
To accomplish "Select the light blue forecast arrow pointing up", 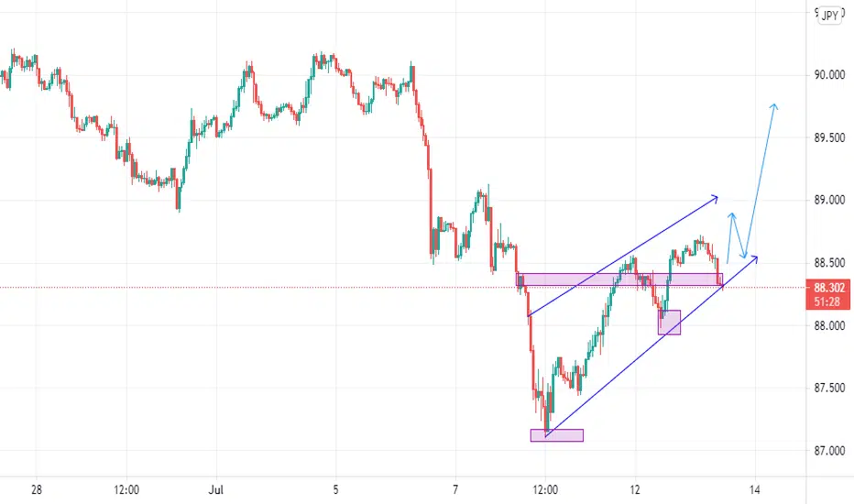I will (761, 180).
